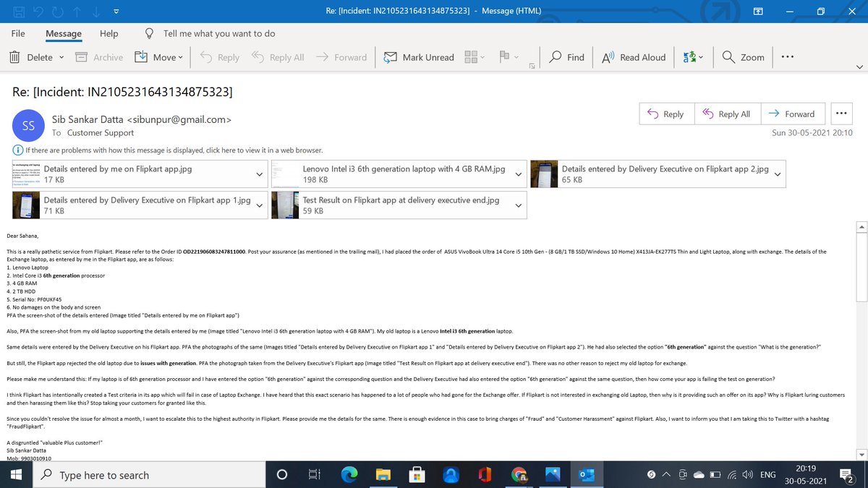Expand dropdown for 'Details entered by me' attachment
This screenshot has width=868, height=488.
259,174
